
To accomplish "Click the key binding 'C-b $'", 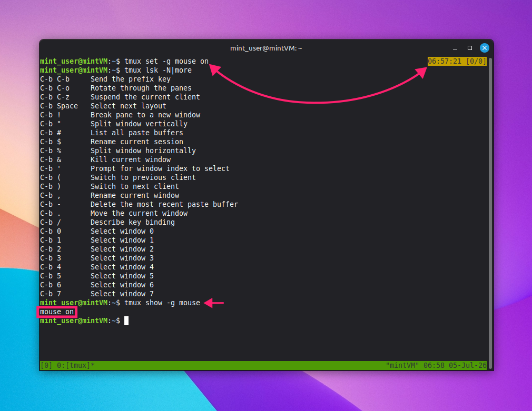I will tap(51, 142).
